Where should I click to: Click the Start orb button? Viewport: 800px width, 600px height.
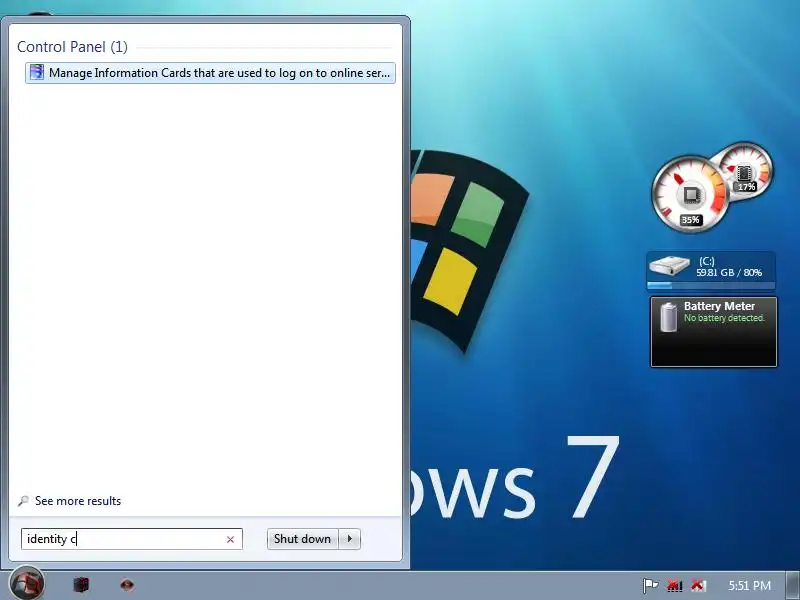coord(27,584)
